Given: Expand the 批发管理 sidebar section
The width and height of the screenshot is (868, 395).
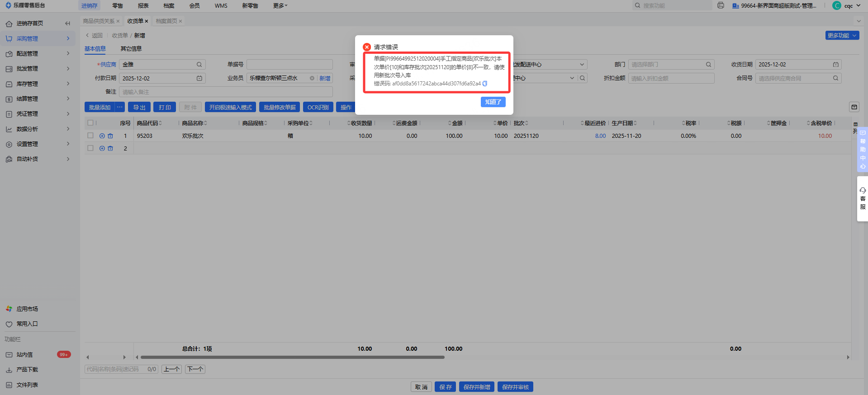Looking at the screenshot, I should tap(38, 69).
